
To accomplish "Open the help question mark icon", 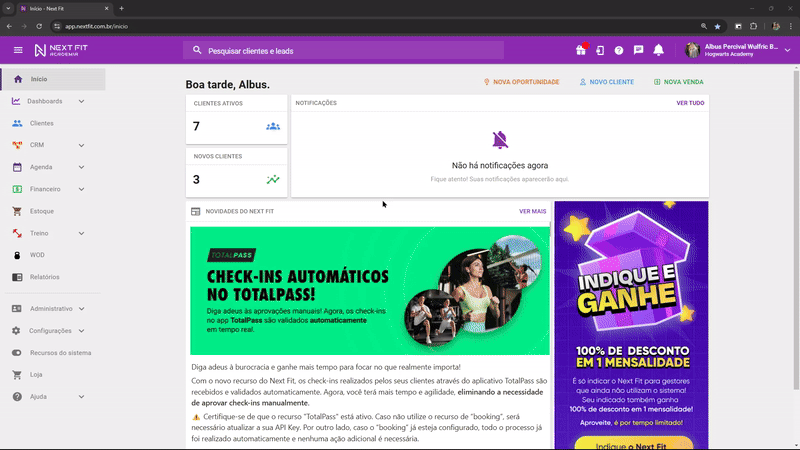I will (619, 50).
